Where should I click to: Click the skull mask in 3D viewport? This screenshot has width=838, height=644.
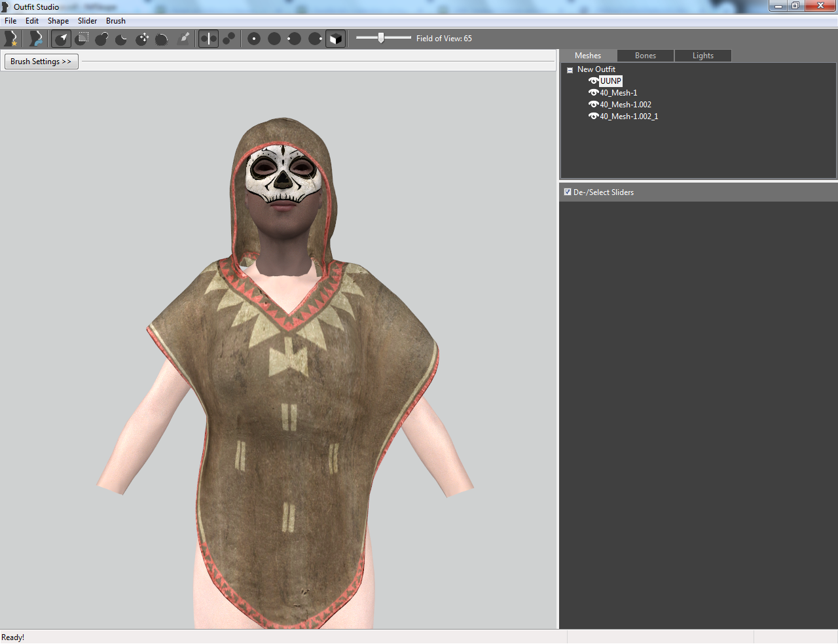(x=283, y=173)
